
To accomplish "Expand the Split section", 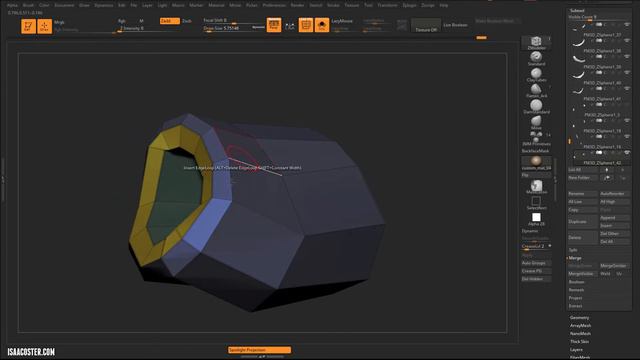I will tap(573, 250).
